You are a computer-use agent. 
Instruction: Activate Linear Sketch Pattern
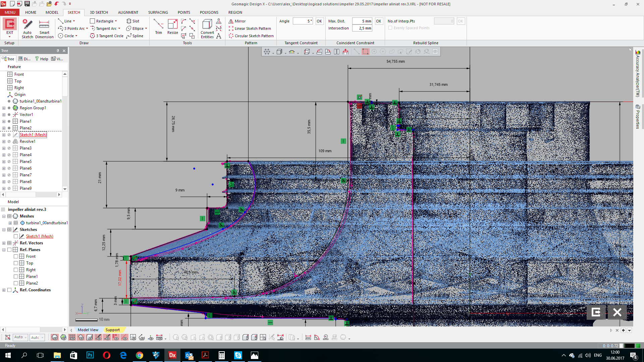[x=250, y=28]
